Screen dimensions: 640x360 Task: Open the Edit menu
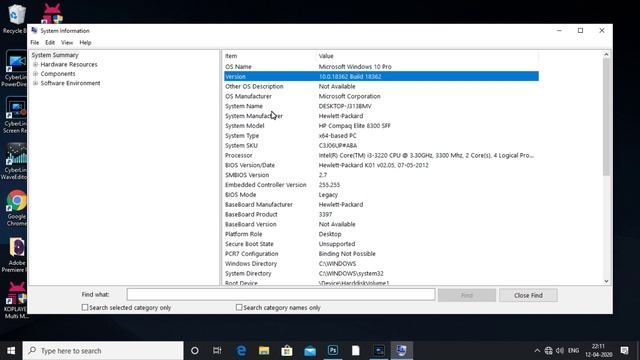50,42
